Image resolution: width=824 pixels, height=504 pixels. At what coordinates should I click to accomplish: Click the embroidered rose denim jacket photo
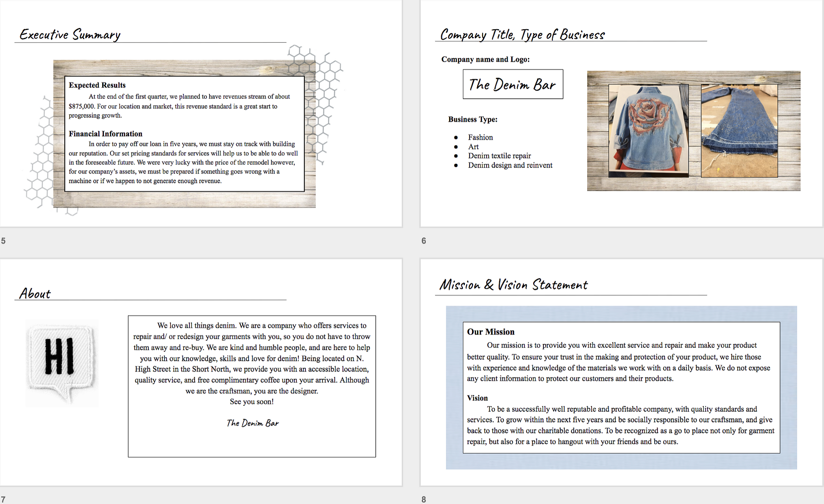pyautogui.click(x=648, y=131)
